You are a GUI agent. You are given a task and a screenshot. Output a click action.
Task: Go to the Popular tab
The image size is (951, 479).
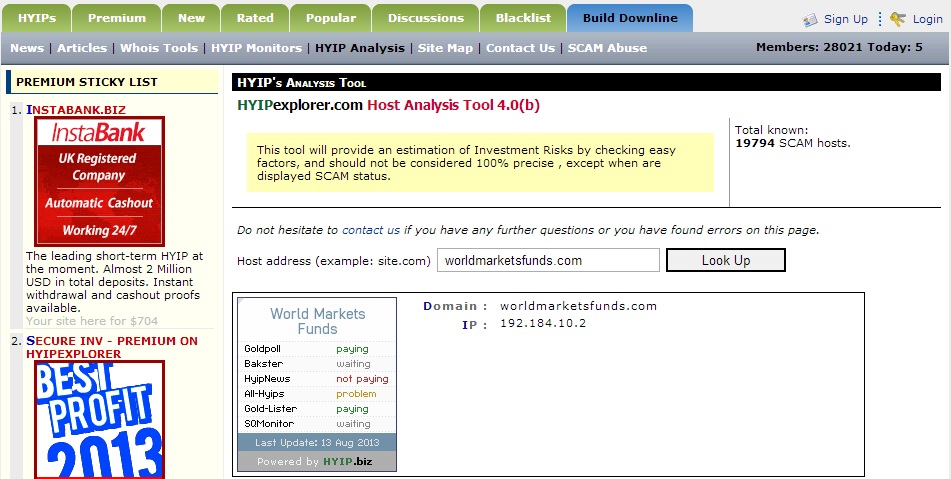click(331, 18)
